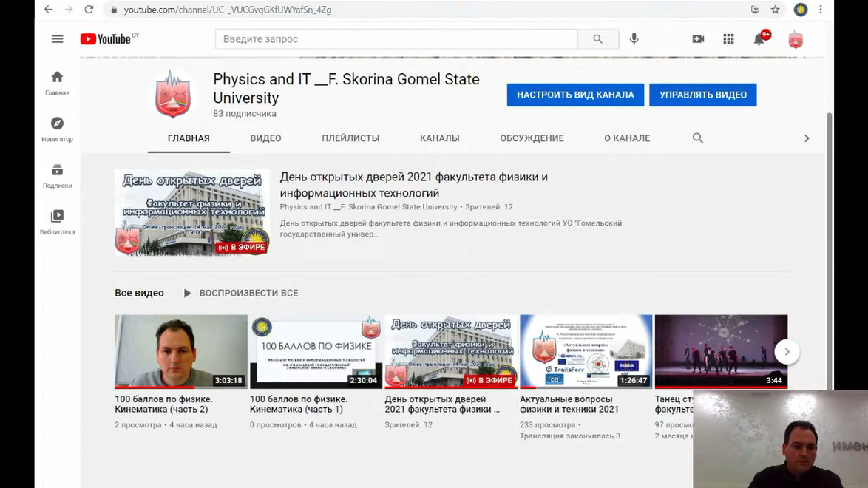Open the Chrome profile avatar
Image resolution: width=868 pixels, height=488 pixels.
[801, 10]
